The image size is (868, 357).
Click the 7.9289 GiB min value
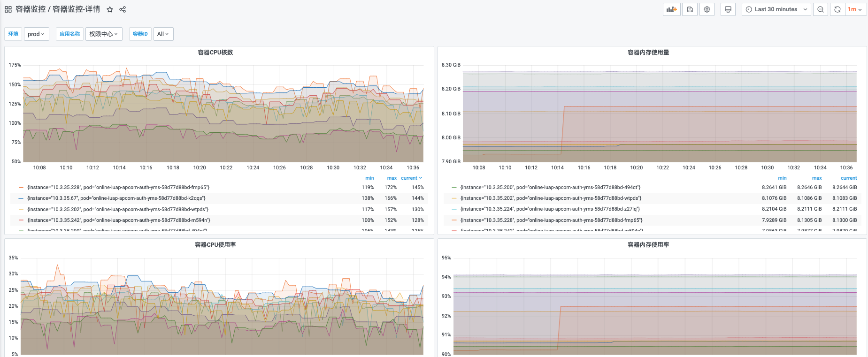coord(774,220)
